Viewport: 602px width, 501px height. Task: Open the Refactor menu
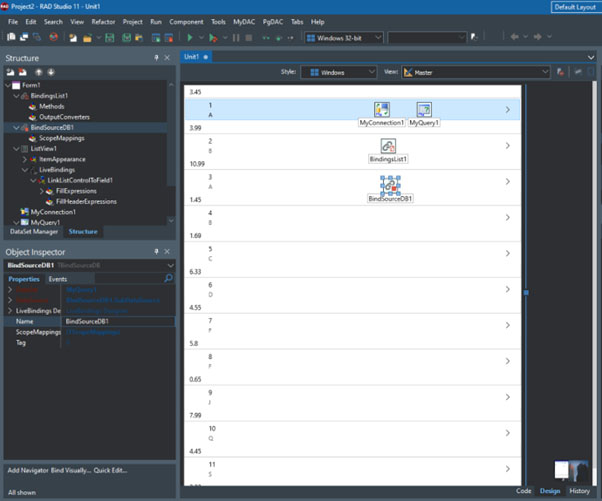pos(103,22)
